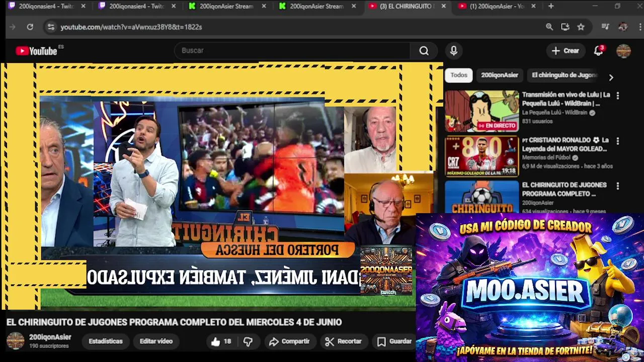
Task: Close the first 200iqonasier4 Twitch tab
Action: pos(83,6)
